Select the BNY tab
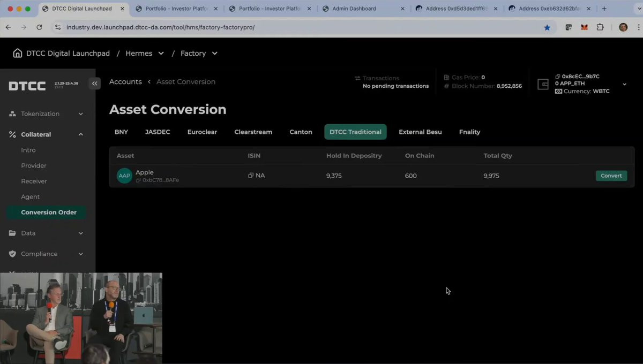 pyautogui.click(x=121, y=132)
